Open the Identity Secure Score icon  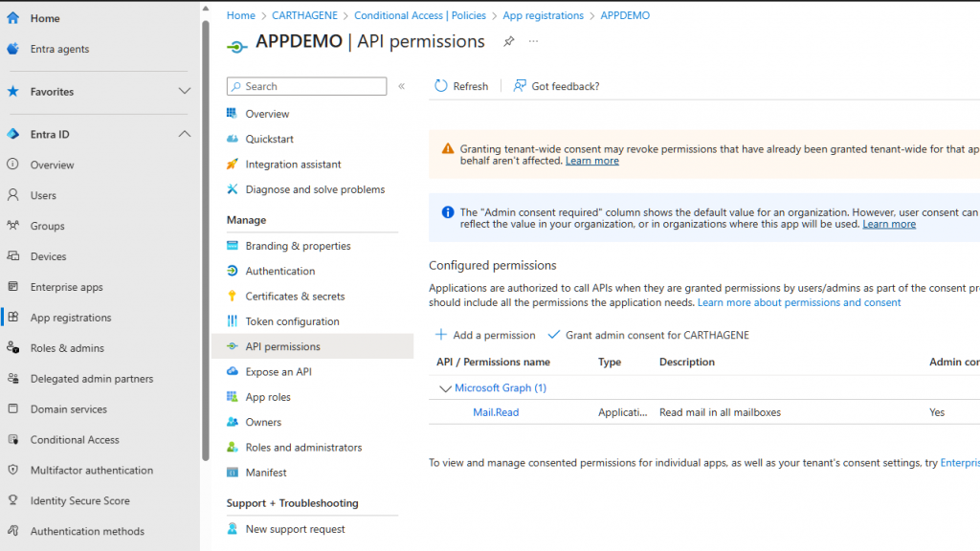11,500
